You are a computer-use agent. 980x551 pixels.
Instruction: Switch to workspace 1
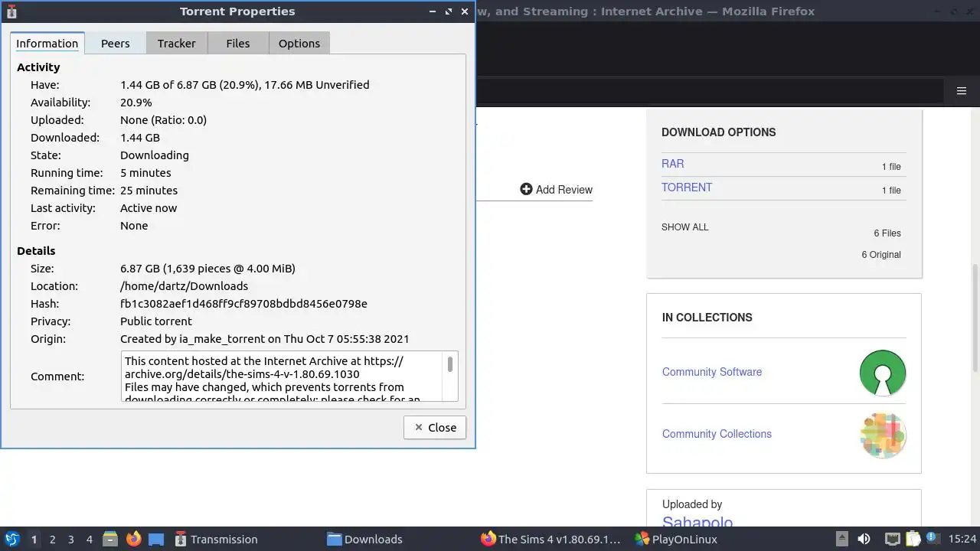[34, 539]
